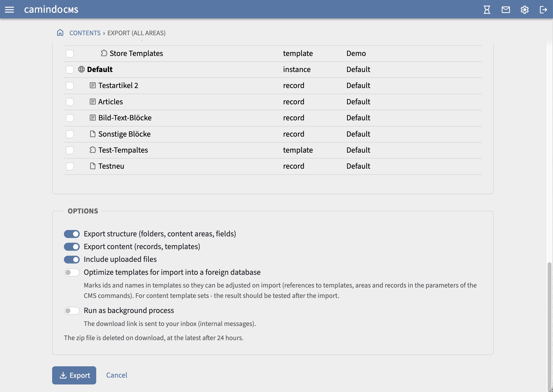Image resolution: width=553 pixels, height=392 pixels.
Task: Click the Default instance name
Action: (x=100, y=69)
